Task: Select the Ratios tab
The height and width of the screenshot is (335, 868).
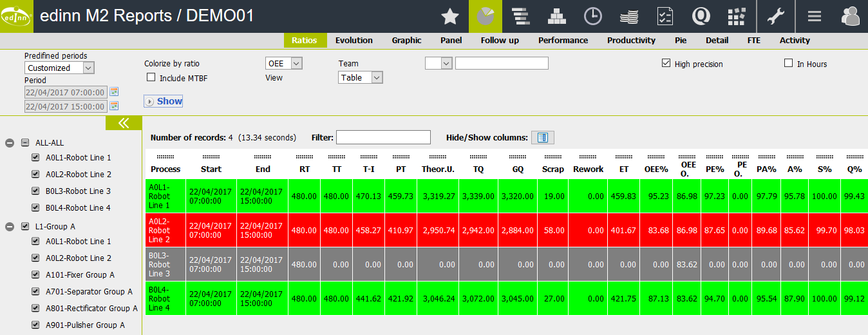Action: (305, 40)
